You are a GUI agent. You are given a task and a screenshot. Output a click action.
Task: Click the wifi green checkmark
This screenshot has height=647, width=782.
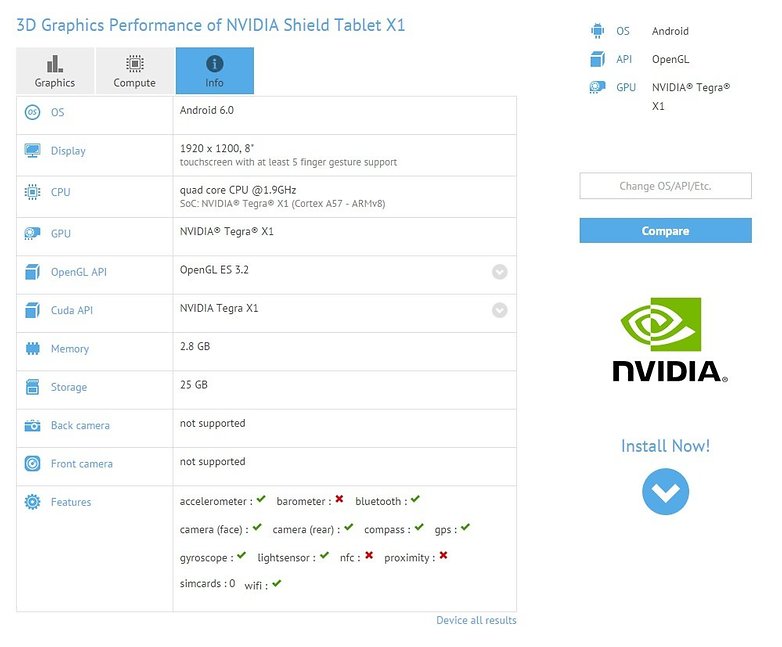point(277,583)
